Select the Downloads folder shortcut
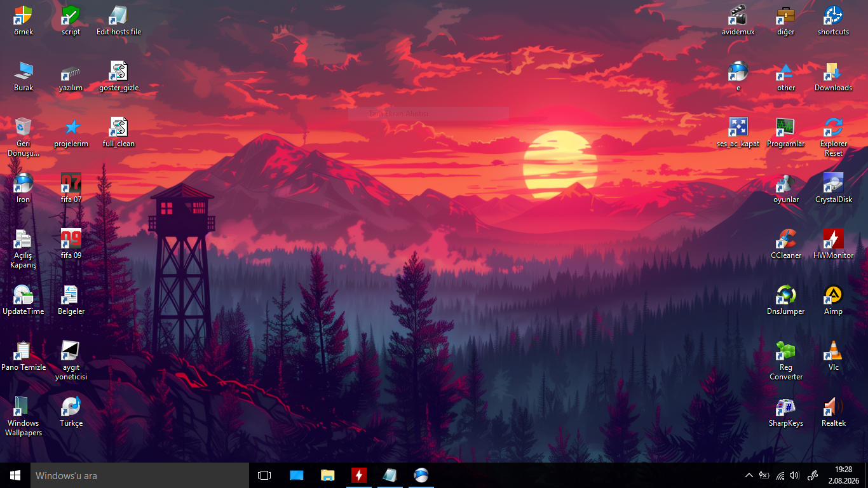Viewport: 868px width, 488px height. pyautogui.click(x=833, y=76)
